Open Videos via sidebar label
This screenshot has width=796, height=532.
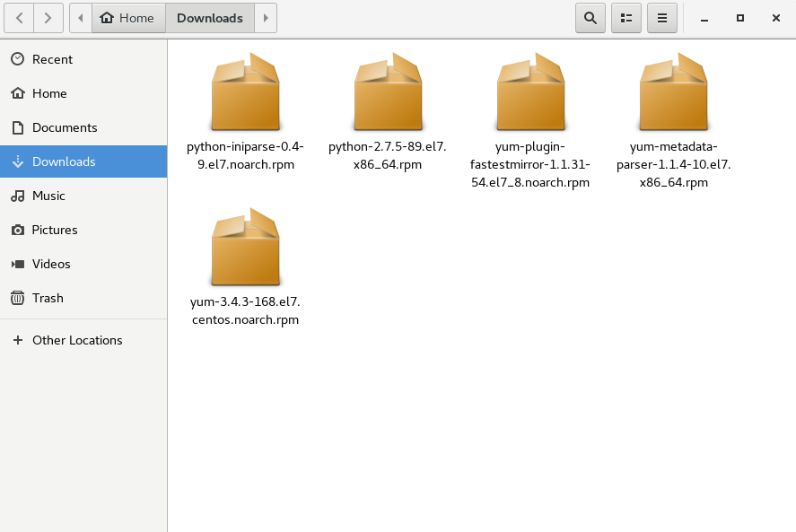click(x=51, y=264)
